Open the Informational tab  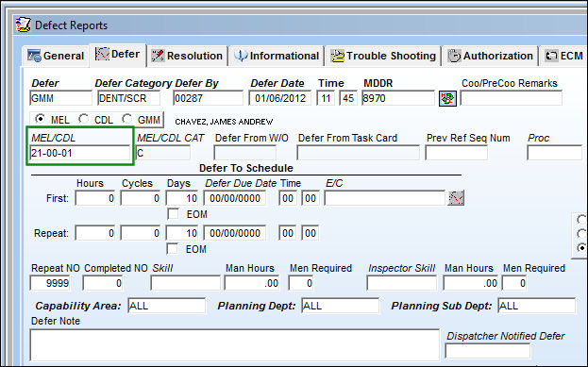(277, 56)
